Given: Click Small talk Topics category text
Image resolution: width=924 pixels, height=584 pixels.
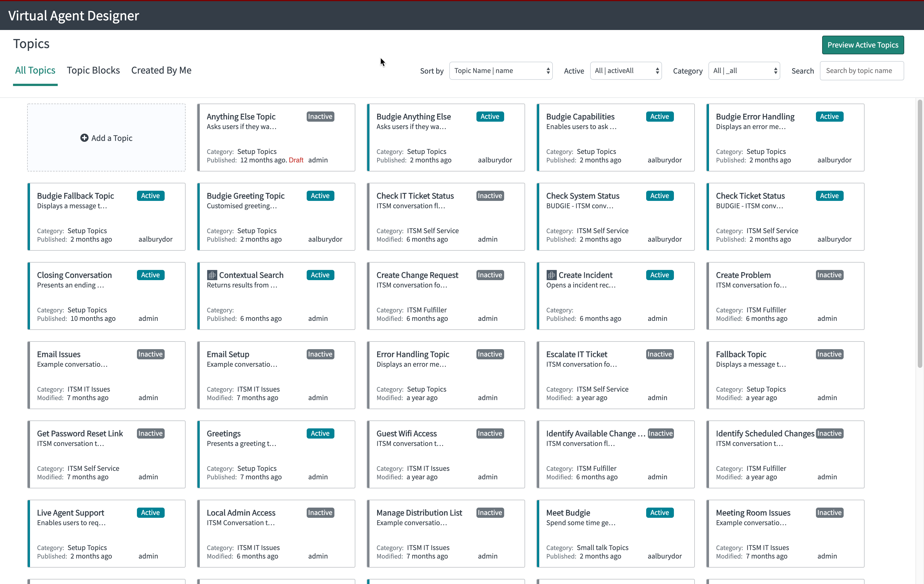Looking at the screenshot, I should click(602, 547).
